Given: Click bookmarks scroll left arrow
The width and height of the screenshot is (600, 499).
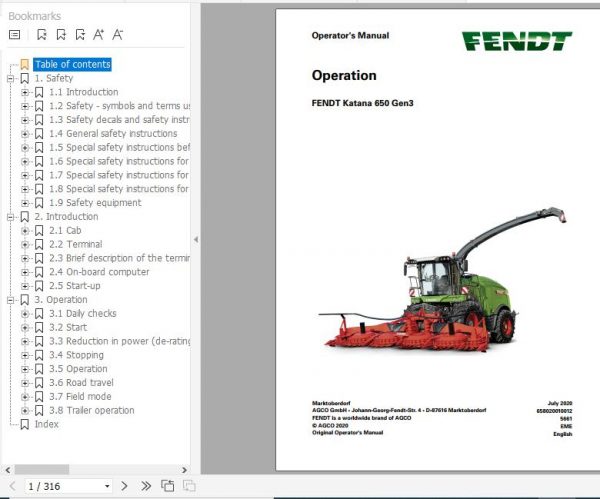Looking at the screenshot, I should pyautogui.click(x=8, y=470).
